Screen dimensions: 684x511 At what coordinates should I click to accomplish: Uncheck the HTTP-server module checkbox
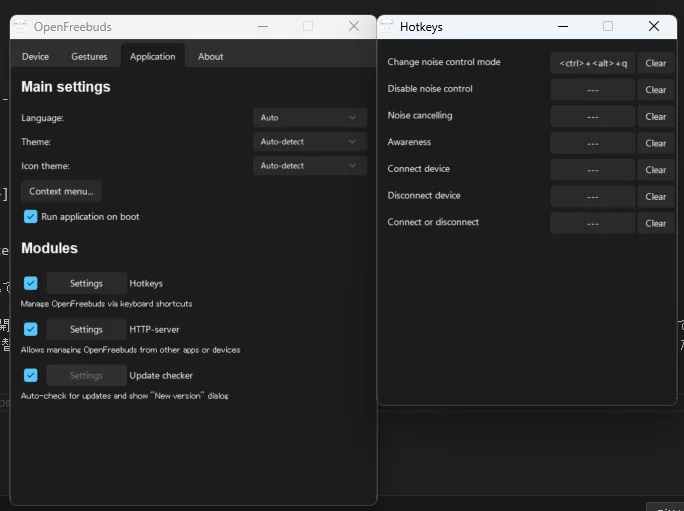[31, 329]
